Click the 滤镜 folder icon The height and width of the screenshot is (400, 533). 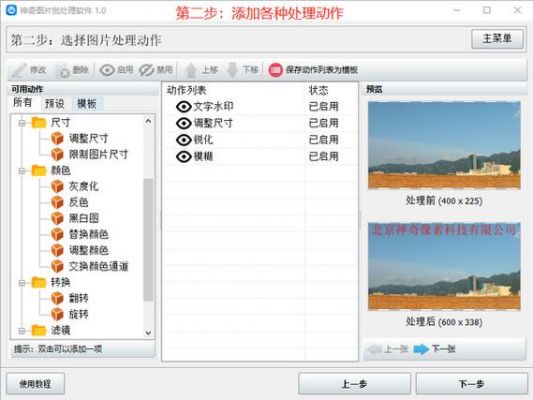tap(39, 330)
